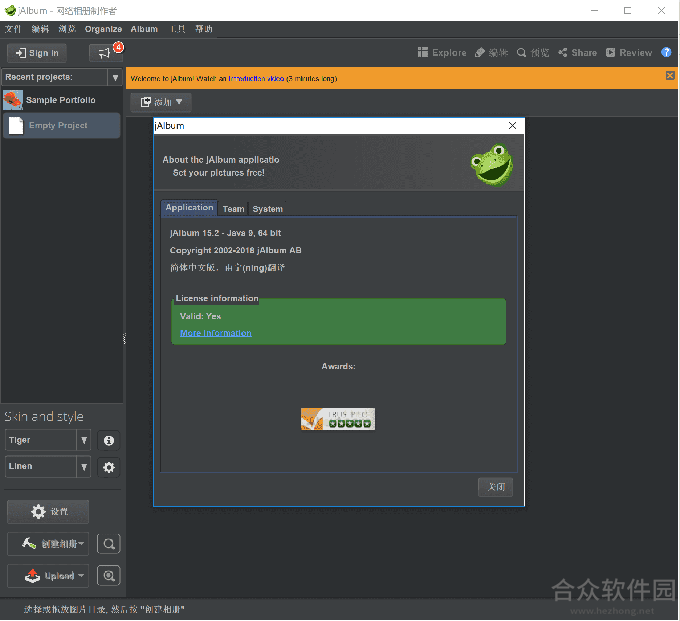Click the awards badge image
The height and width of the screenshot is (621, 680).
(338, 419)
